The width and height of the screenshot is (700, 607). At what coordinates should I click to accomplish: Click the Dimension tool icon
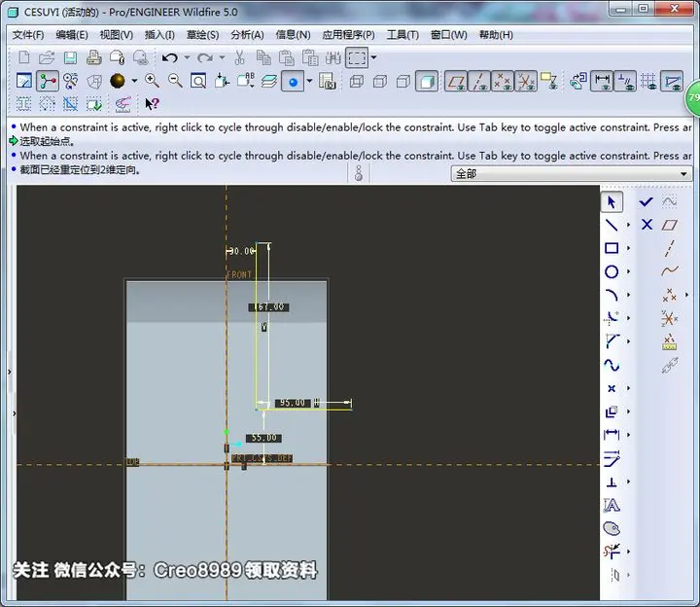pyautogui.click(x=612, y=435)
